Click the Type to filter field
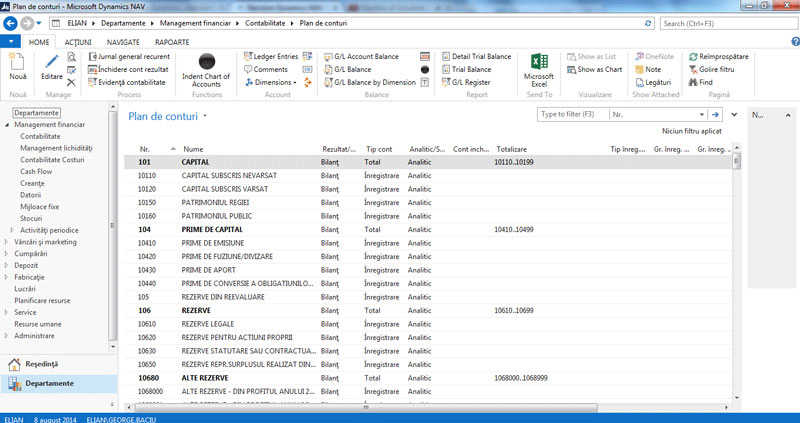The image size is (800, 423). tap(573, 114)
